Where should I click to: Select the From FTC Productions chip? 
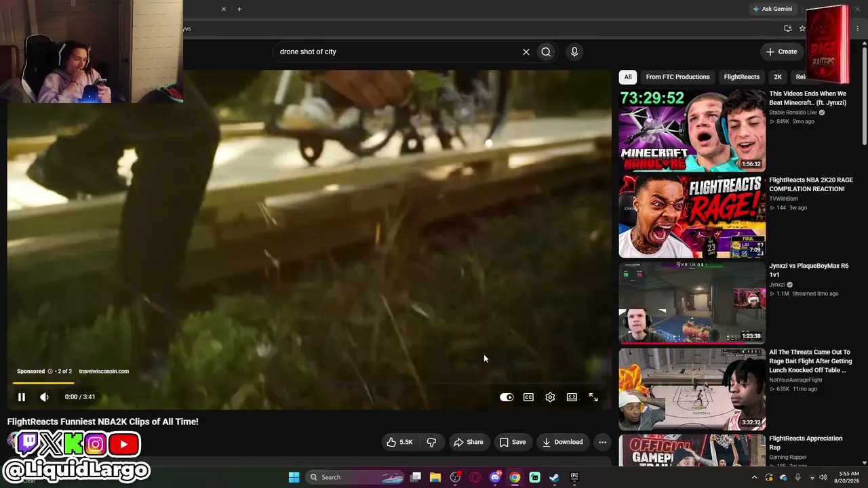pyautogui.click(x=677, y=77)
